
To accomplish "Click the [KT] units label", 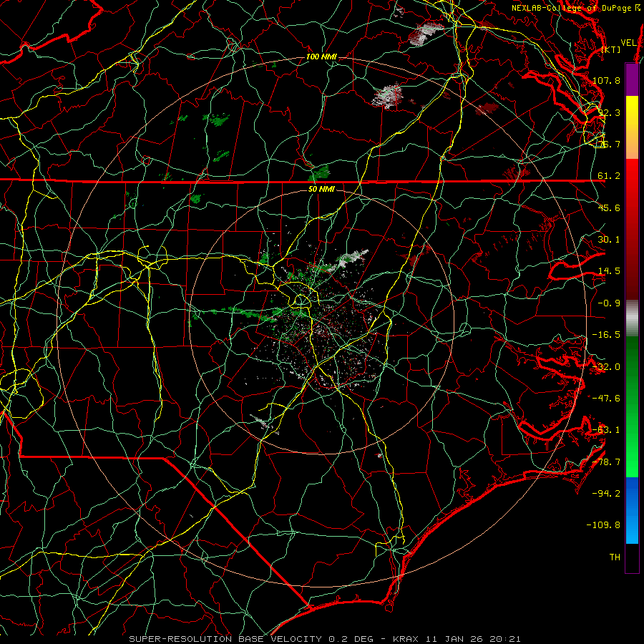I will (611, 49).
